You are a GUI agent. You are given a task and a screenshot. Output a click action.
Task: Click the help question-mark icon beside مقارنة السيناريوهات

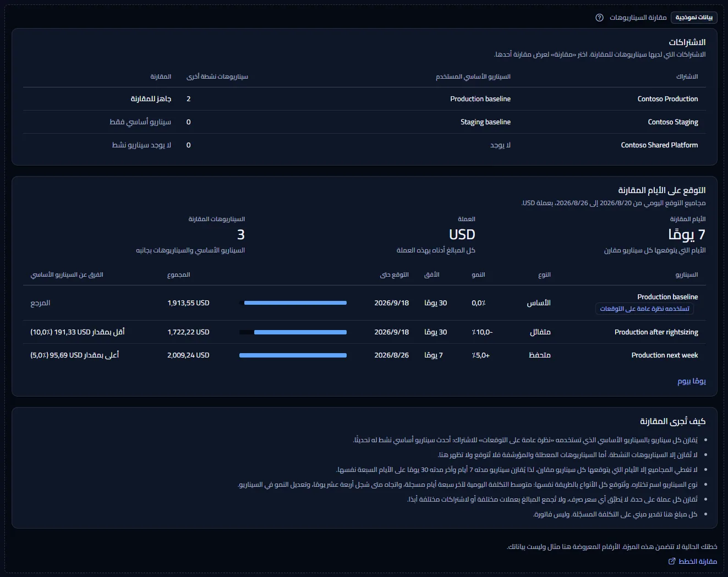tap(599, 18)
